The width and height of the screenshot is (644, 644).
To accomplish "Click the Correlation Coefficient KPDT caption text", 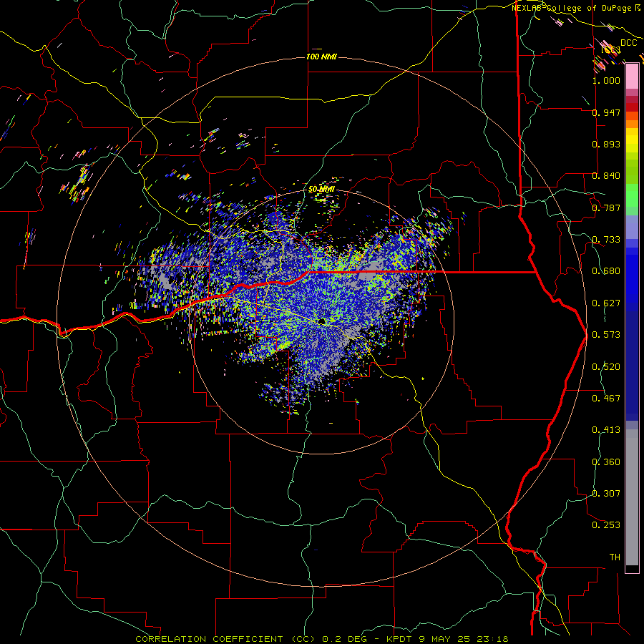I will pos(322,639).
